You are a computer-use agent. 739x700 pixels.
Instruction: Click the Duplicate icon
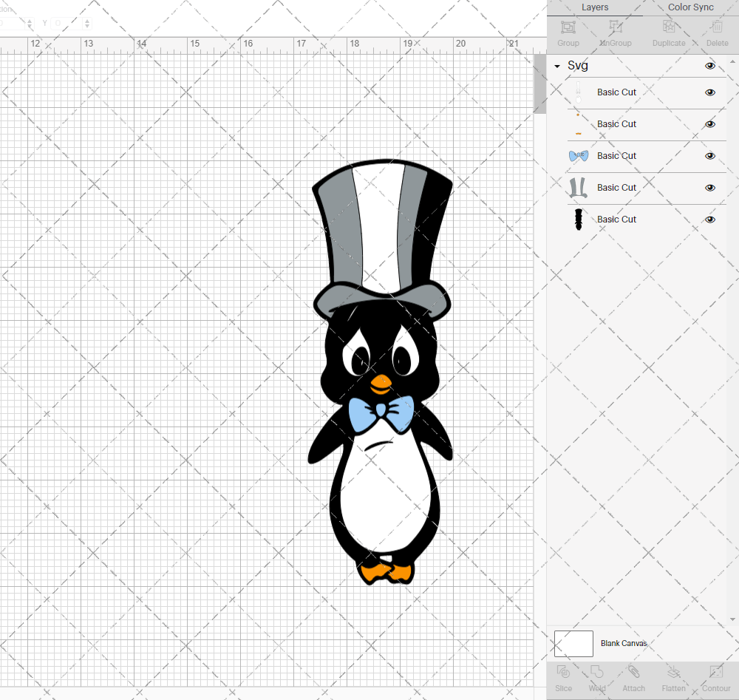point(669,27)
